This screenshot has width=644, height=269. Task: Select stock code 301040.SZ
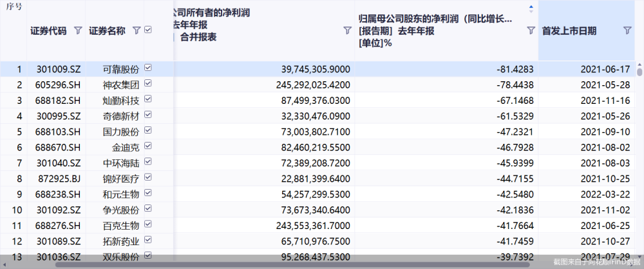click(59, 163)
